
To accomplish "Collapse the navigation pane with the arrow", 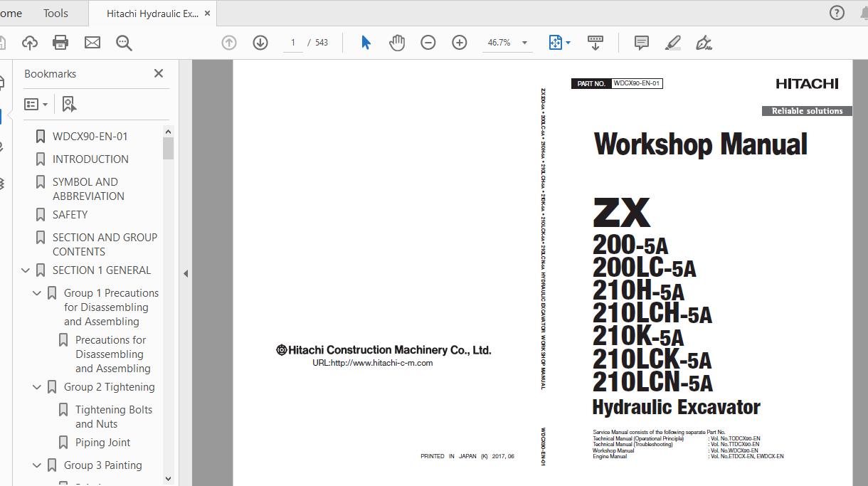I will [x=186, y=273].
